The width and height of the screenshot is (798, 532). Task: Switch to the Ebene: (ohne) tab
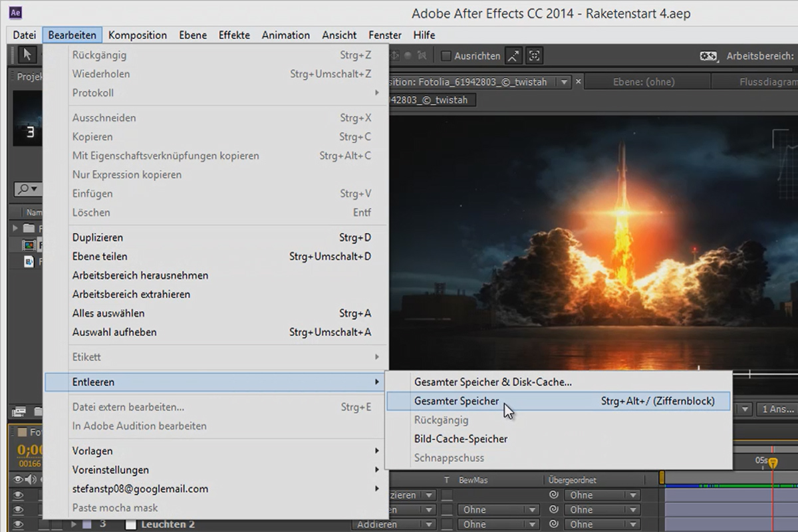tap(643, 82)
